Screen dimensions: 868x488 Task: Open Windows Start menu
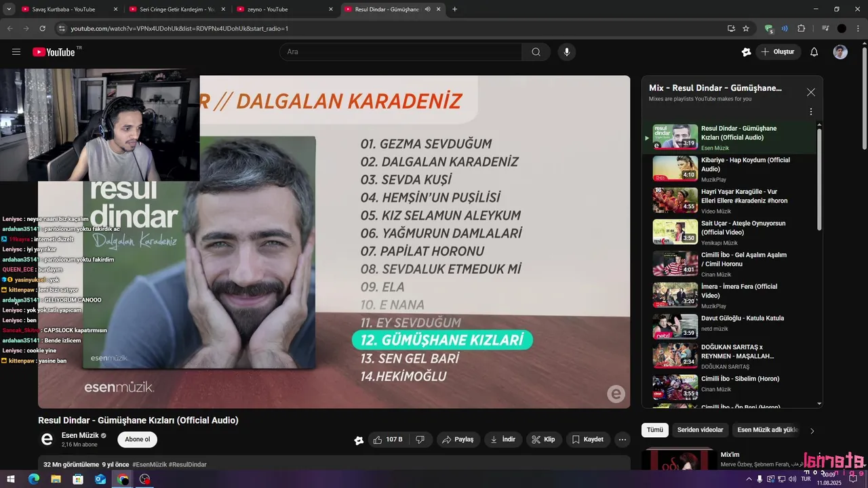coord(12,479)
